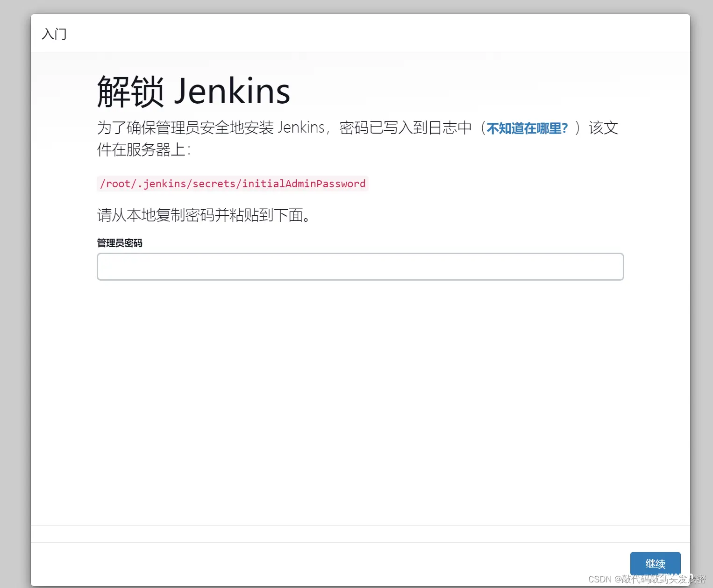Click the 继续 (Continue) button
Viewport: 713px width, 588px height.
pos(655,564)
